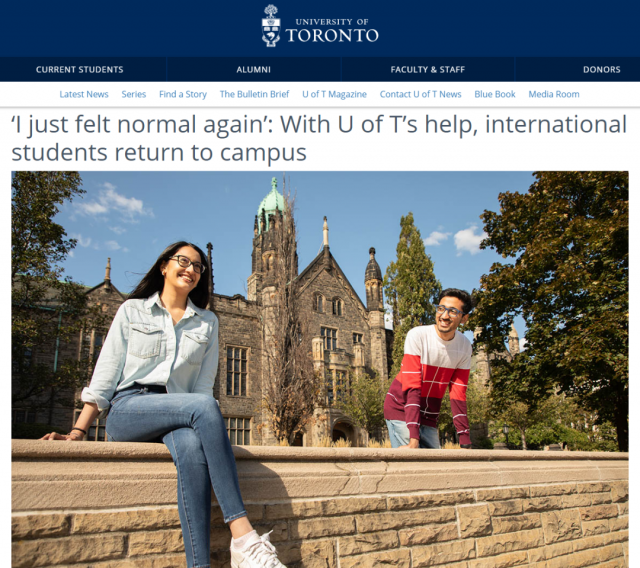Click the green copper tower in photo
640x568 pixels.
(271, 204)
